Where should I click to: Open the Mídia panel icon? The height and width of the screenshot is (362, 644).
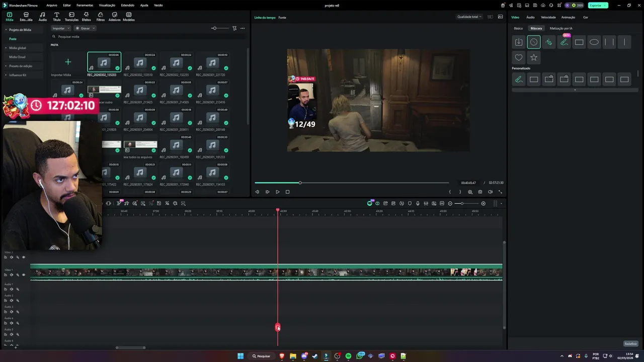[9, 17]
